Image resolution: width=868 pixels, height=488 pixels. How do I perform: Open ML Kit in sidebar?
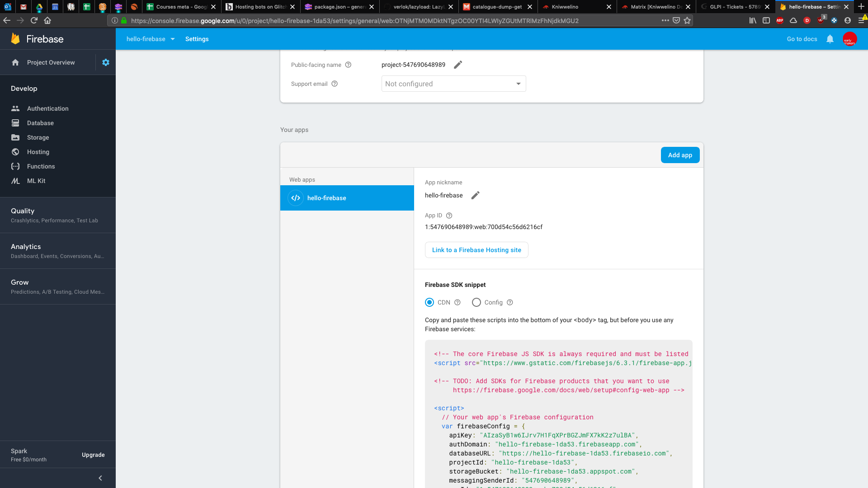[36, 181]
